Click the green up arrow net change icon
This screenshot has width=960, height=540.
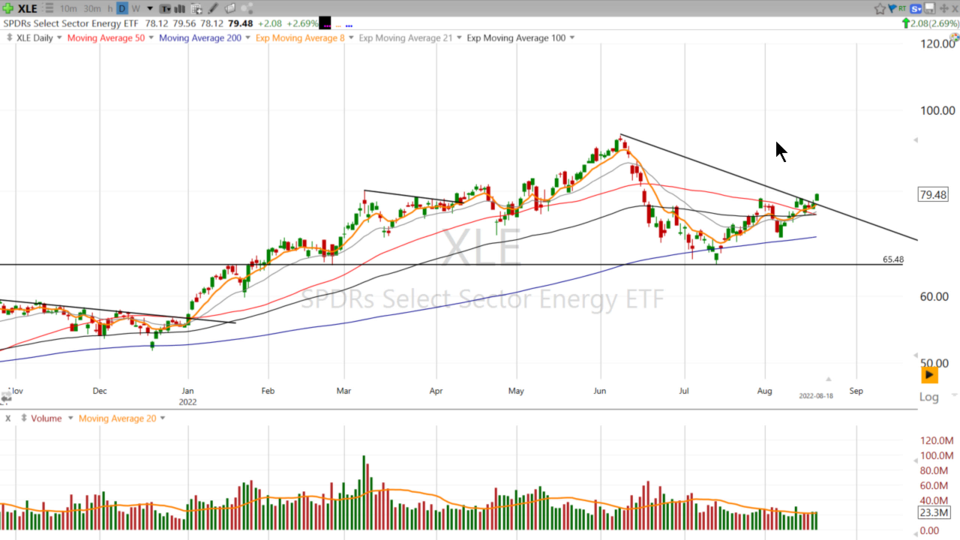906,23
